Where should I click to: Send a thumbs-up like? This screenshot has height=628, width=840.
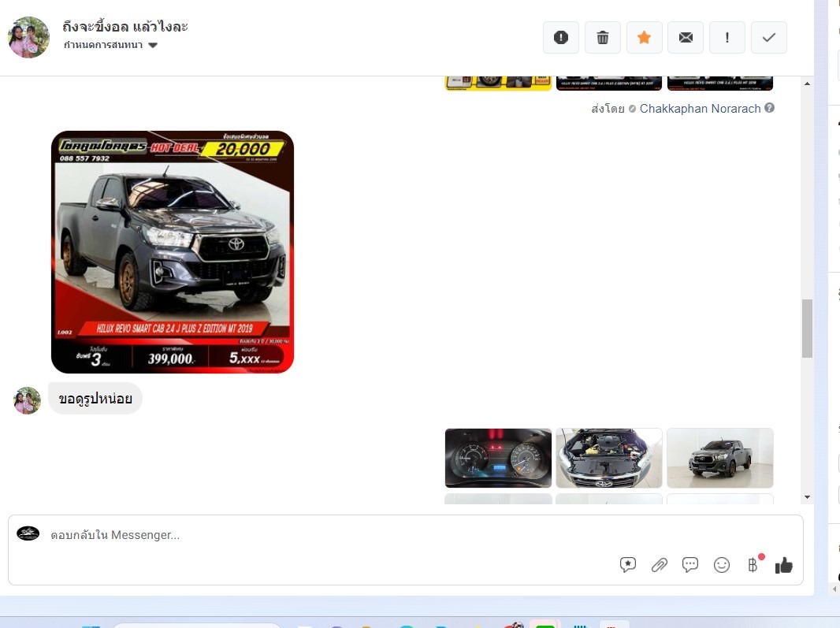tap(784, 565)
